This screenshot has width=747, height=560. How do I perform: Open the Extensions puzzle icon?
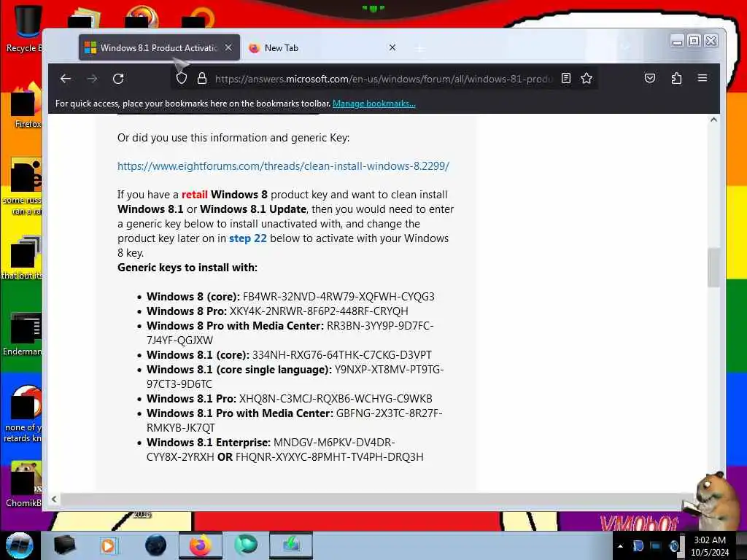coord(676,78)
